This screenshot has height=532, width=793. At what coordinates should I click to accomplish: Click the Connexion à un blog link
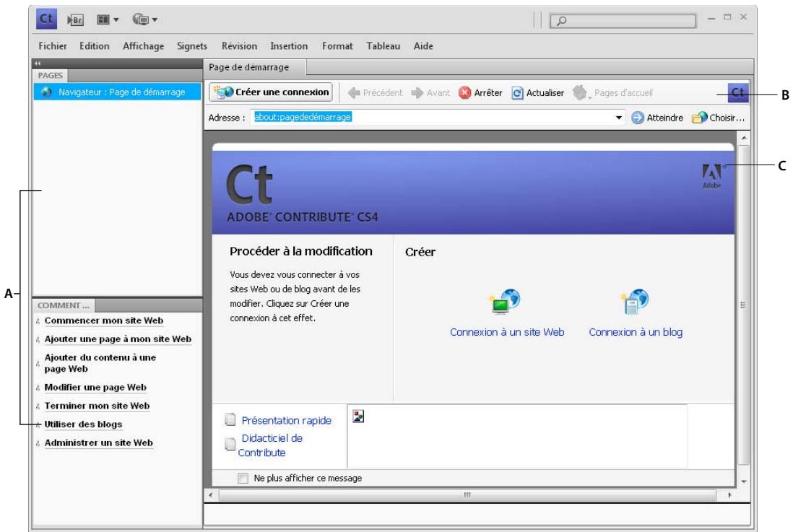tap(636, 332)
